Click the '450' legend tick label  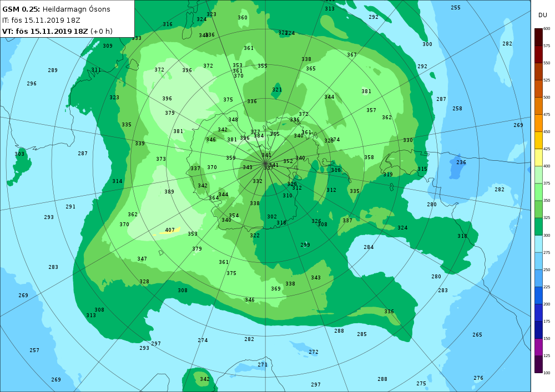(x=547, y=132)
